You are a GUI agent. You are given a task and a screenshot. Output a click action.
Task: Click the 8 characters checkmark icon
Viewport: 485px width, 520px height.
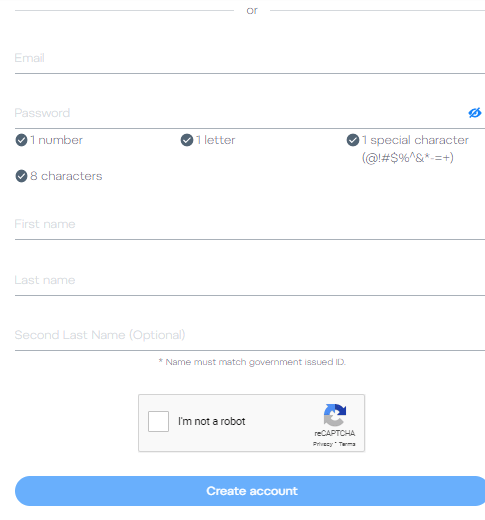21,176
